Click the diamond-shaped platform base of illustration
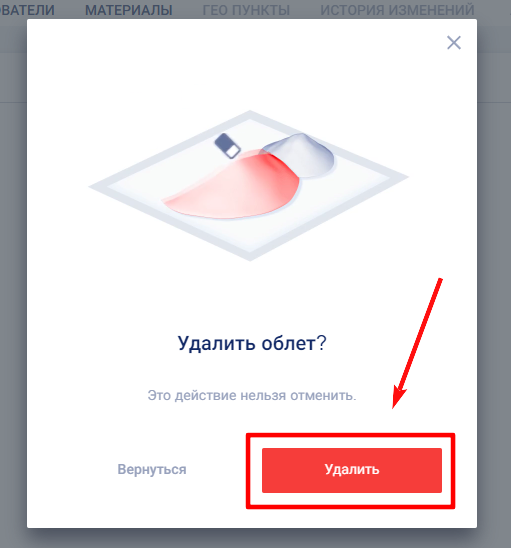Viewport: 511px width, 548px height. [x=249, y=186]
